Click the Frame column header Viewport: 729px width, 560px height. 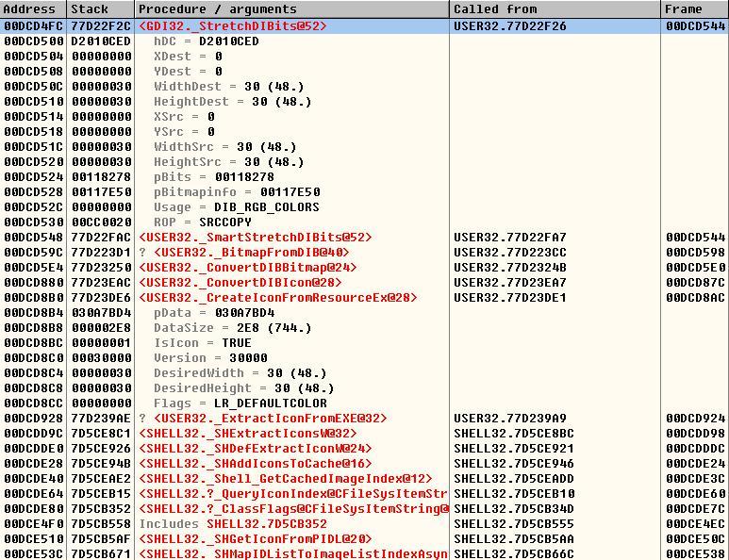click(695, 8)
